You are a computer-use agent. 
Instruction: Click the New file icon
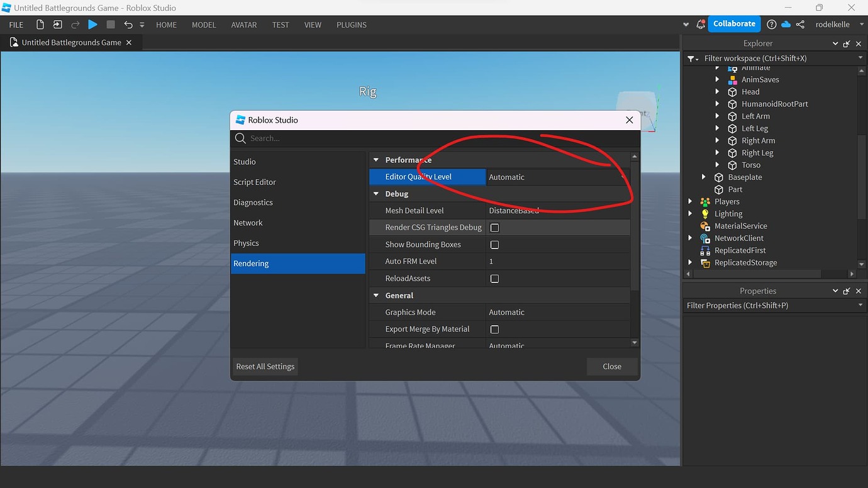point(40,25)
